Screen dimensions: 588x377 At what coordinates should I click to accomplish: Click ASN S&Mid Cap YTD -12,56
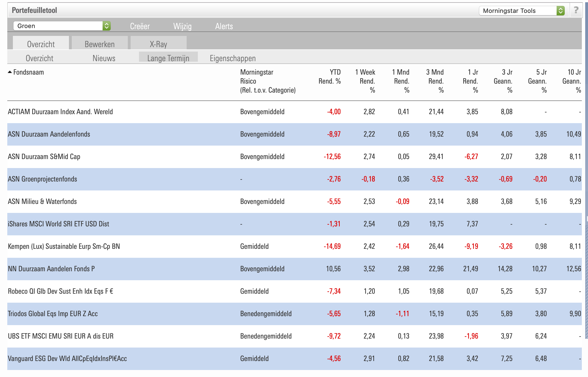(332, 157)
